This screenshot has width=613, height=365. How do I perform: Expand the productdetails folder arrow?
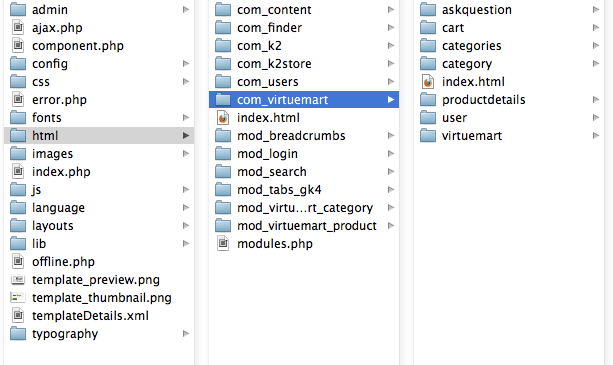[x=595, y=100]
